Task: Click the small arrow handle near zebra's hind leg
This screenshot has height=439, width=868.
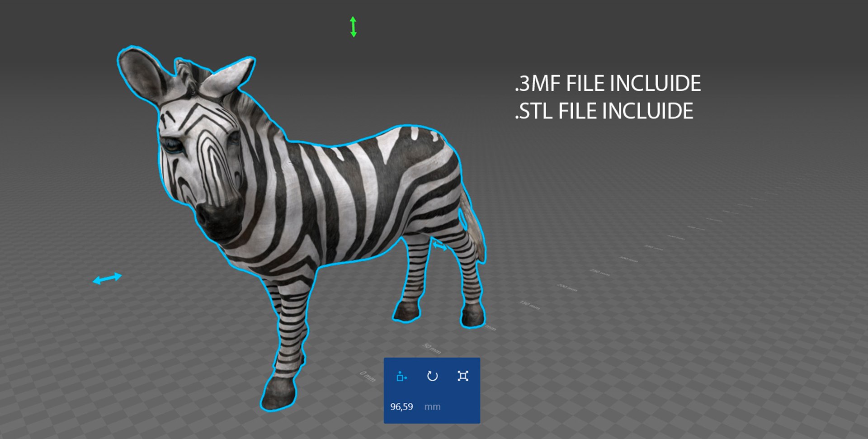Action: pyautogui.click(x=439, y=246)
